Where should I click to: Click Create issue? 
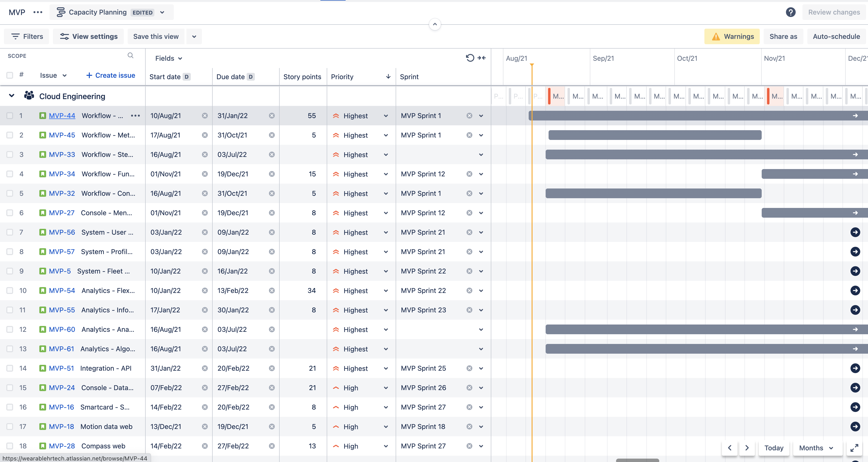[110, 75]
